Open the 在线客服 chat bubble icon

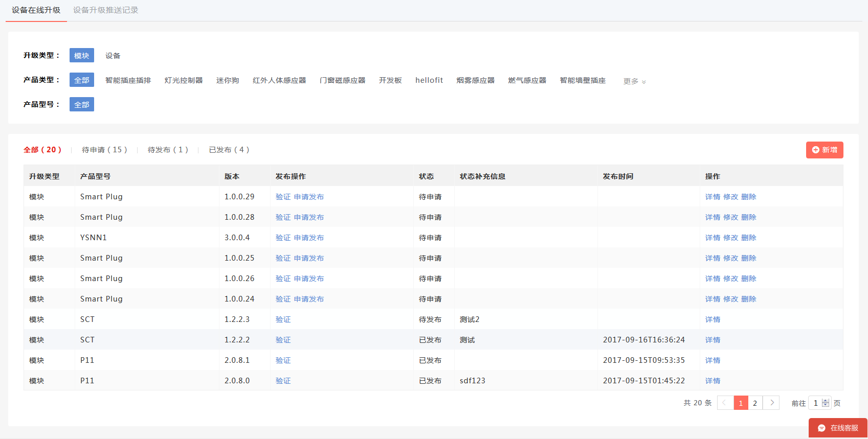(821, 428)
